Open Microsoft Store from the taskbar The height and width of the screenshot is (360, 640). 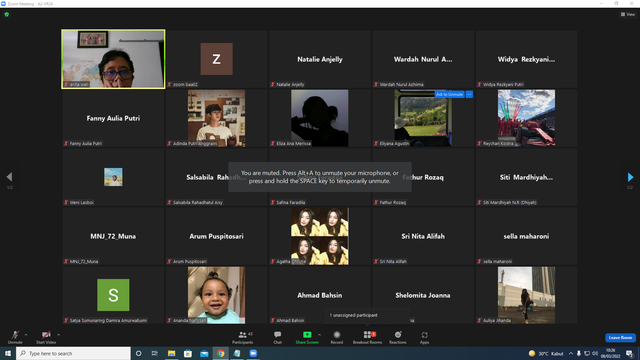pyautogui.click(x=188, y=353)
